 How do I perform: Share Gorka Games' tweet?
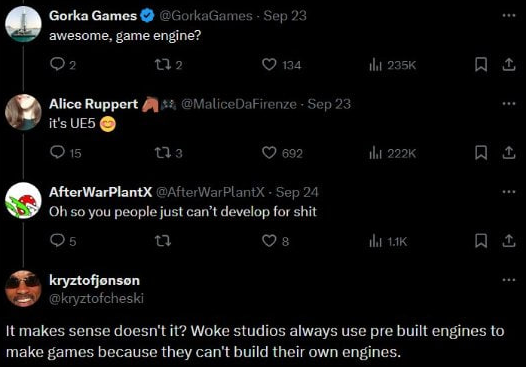[509, 64]
